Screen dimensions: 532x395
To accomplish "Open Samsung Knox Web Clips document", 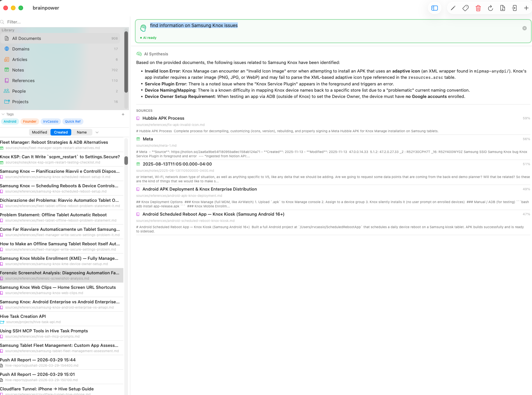I will point(62,290).
